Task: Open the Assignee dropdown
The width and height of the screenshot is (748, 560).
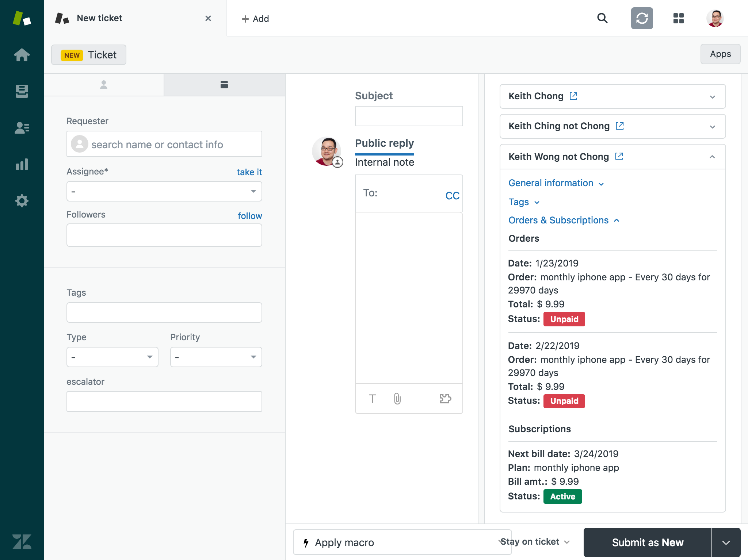Action: pyautogui.click(x=164, y=191)
